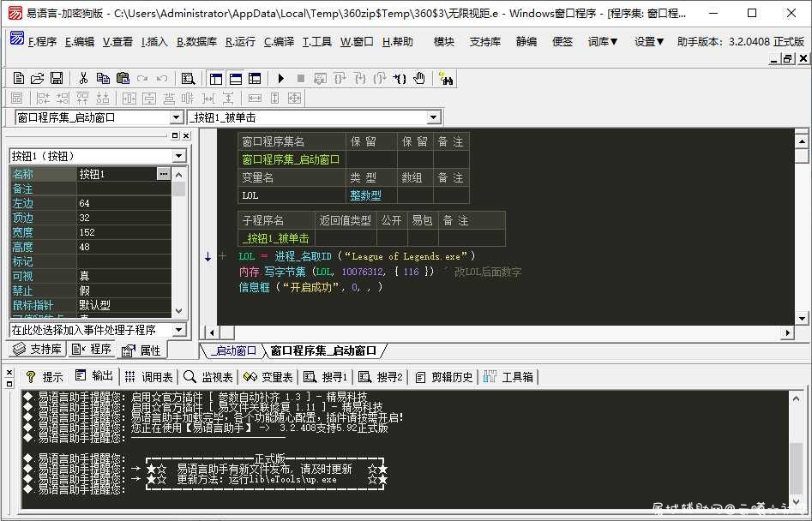Open the F.程序 menu

(43, 42)
